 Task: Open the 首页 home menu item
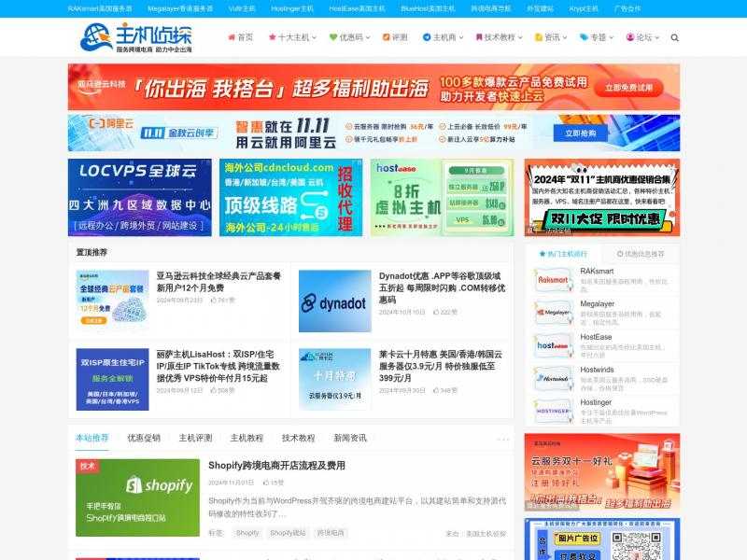click(x=240, y=37)
